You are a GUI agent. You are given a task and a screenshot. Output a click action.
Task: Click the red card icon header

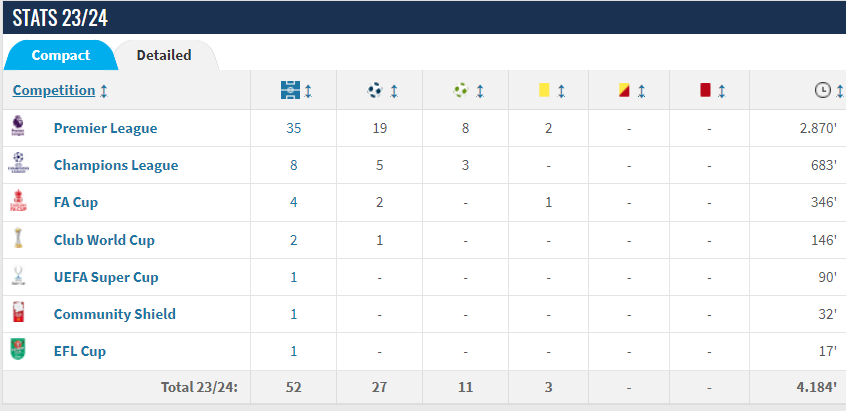tap(705, 90)
